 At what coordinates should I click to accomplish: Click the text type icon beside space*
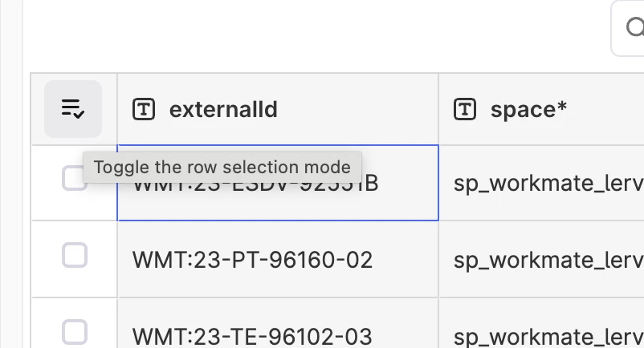coord(465,109)
